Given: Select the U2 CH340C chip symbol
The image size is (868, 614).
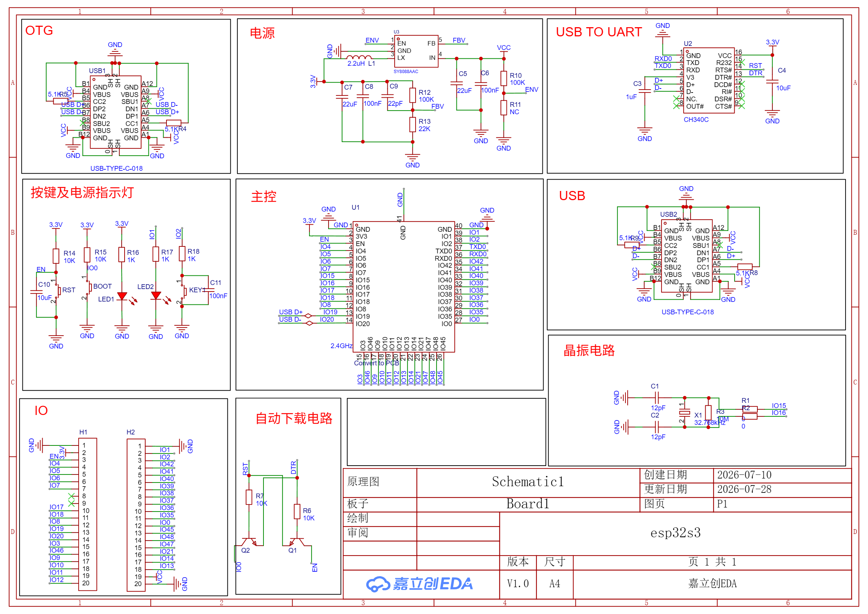Looking at the screenshot, I should (708, 80).
